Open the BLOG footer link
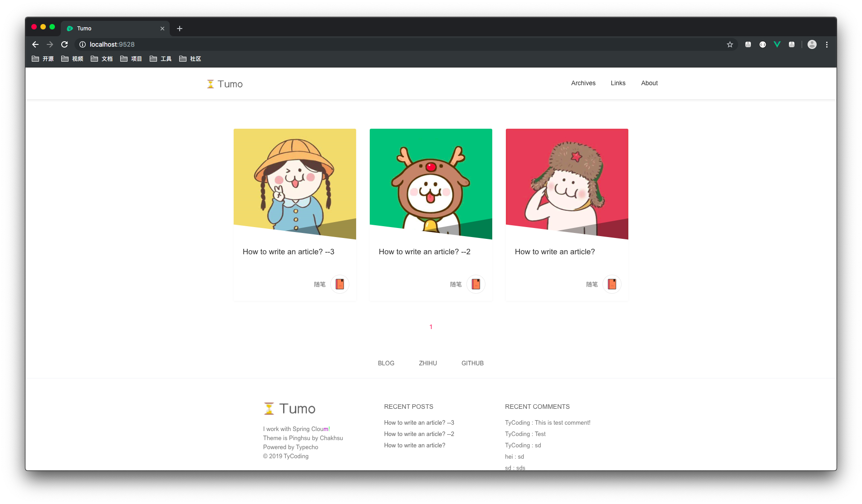862x504 pixels. tap(386, 363)
